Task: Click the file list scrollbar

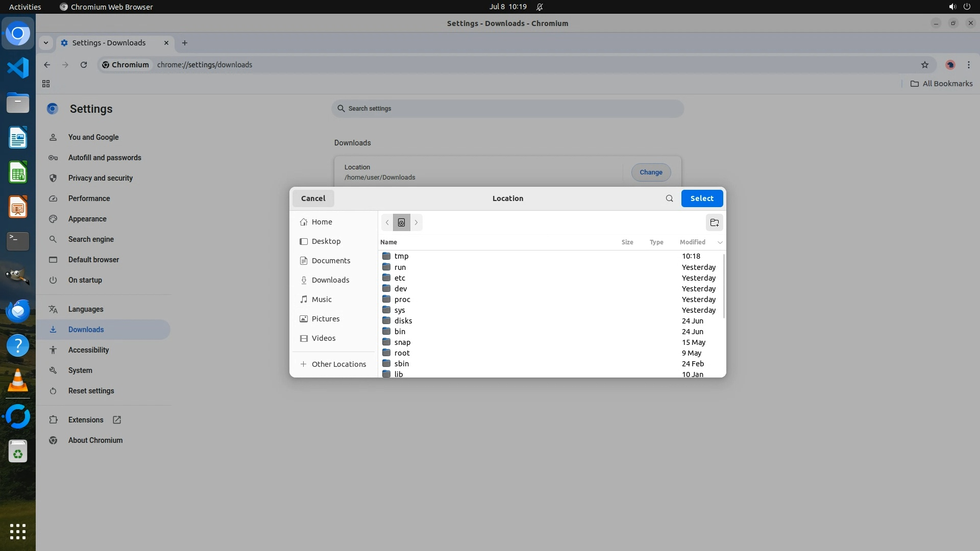Action: pos(724,286)
